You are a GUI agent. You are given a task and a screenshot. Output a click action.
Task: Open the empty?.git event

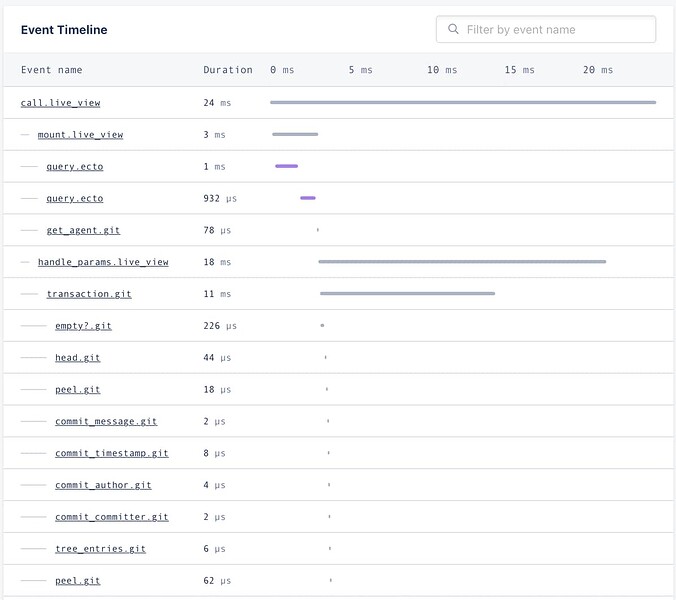tap(83, 326)
